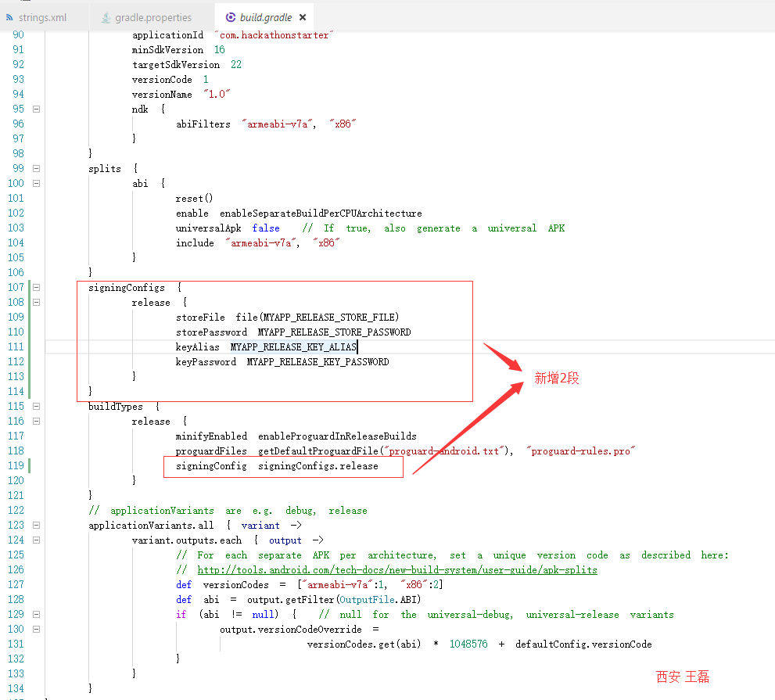
Task: Collapse the splits block fold marker
Action: (x=36, y=169)
